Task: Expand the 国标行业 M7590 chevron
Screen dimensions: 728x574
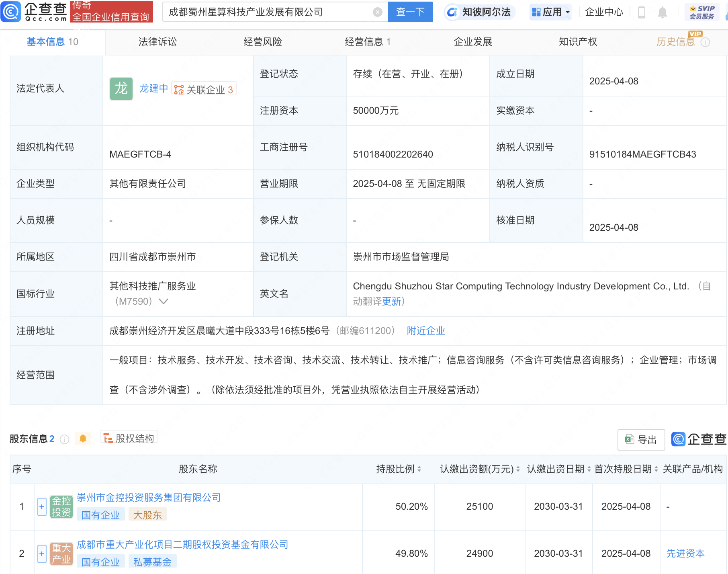Action: pos(163,301)
